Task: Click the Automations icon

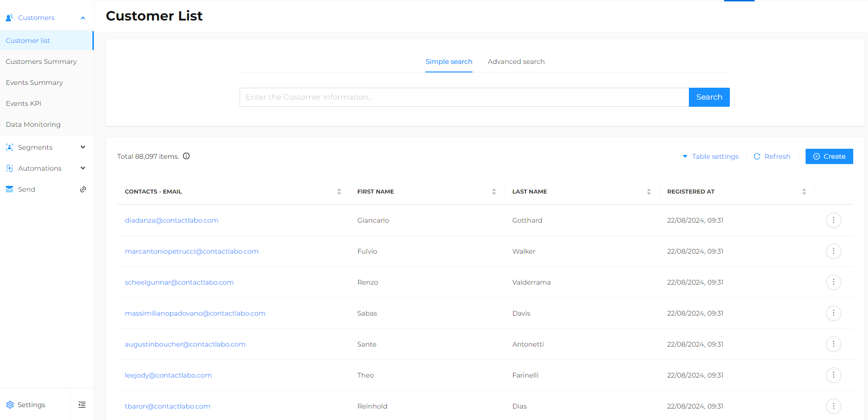Action: tap(10, 168)
